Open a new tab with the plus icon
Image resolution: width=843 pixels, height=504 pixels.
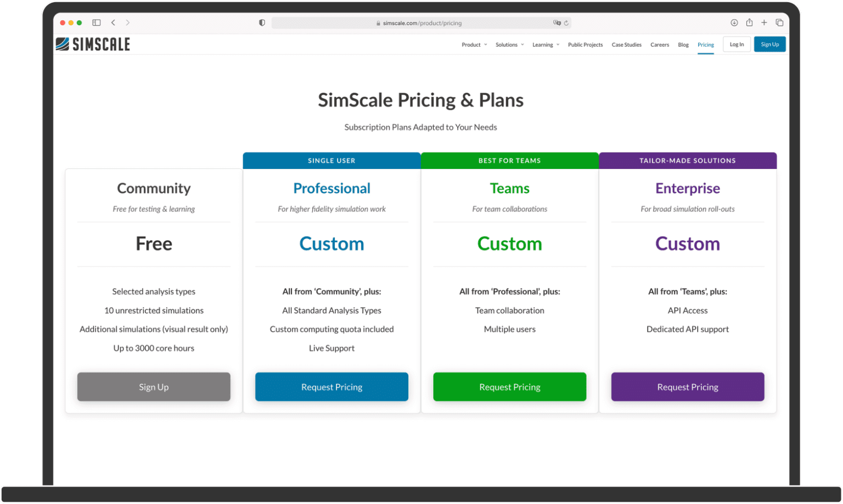click(x=764, y=22)
